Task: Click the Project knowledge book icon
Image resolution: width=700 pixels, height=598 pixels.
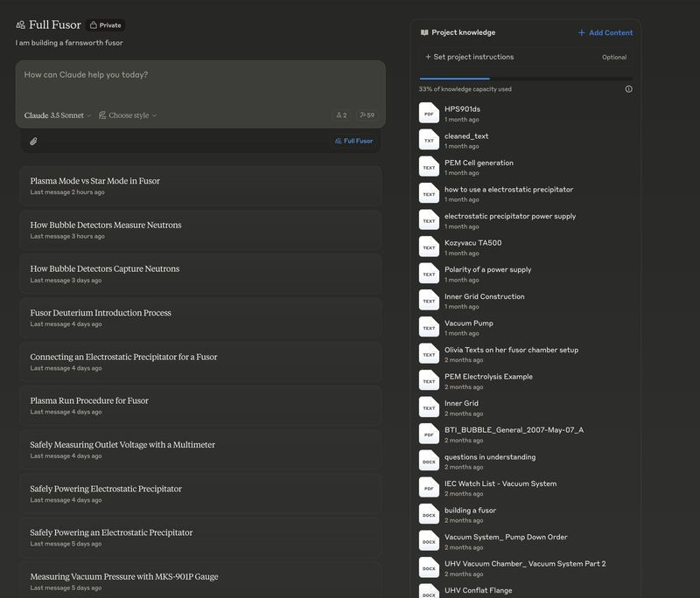Action: (424, 32)
